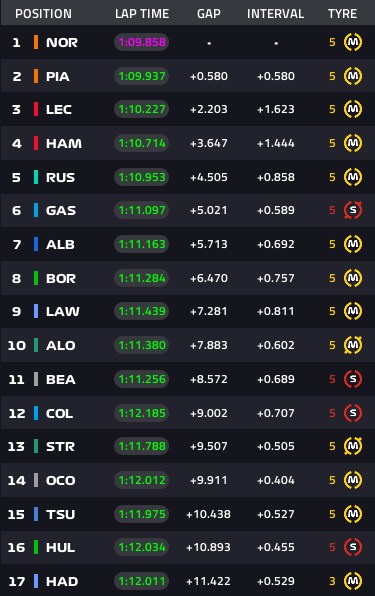This screenshot has height=596, width=375.
Task: Click the INTERVAL column header
Action: point(275,14)
